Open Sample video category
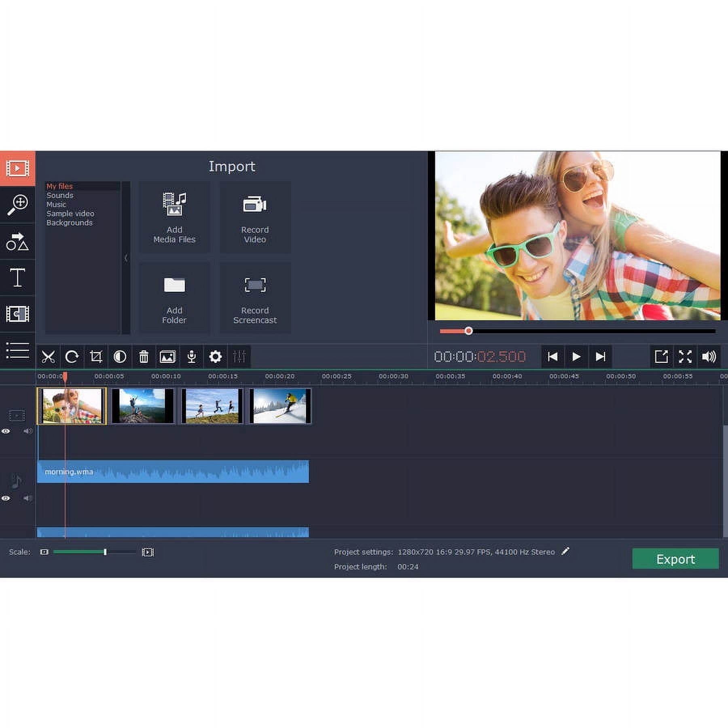This screenshot has height=728, width=728. (x=70, y=214)
